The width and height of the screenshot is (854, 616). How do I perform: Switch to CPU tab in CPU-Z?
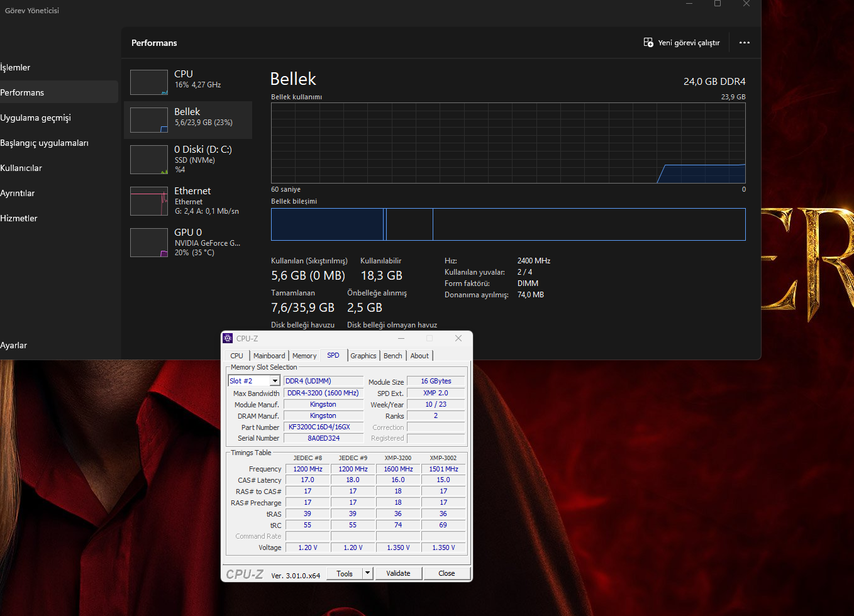click(x=237, y=356)
